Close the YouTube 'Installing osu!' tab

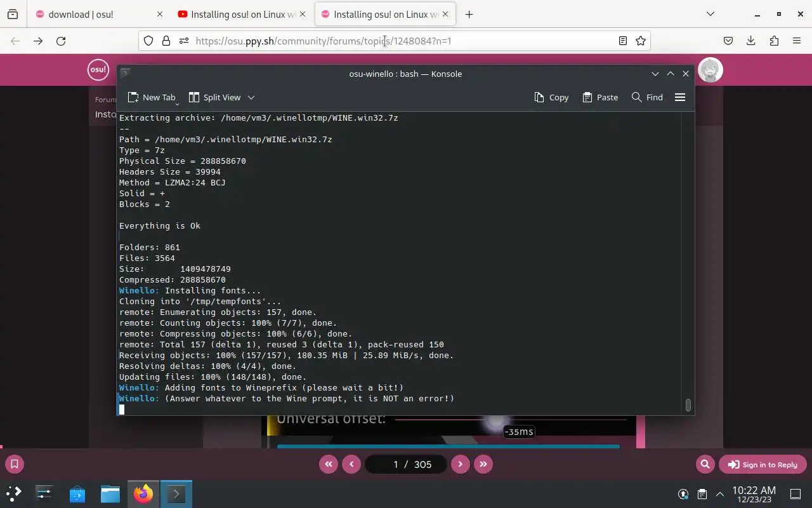point(302,14)
